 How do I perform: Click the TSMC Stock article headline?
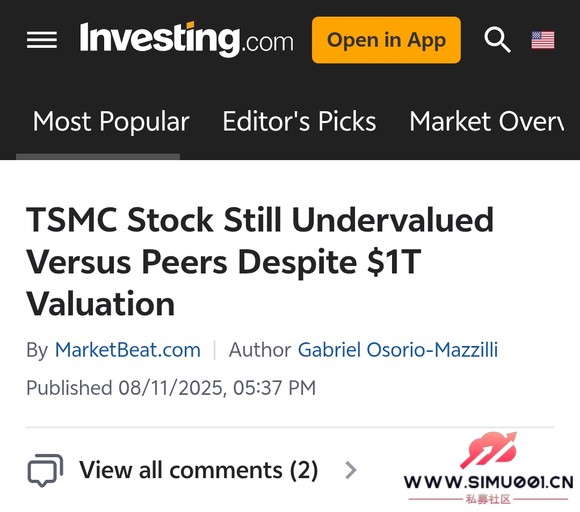pyautogui.click(x=260, y=262)
